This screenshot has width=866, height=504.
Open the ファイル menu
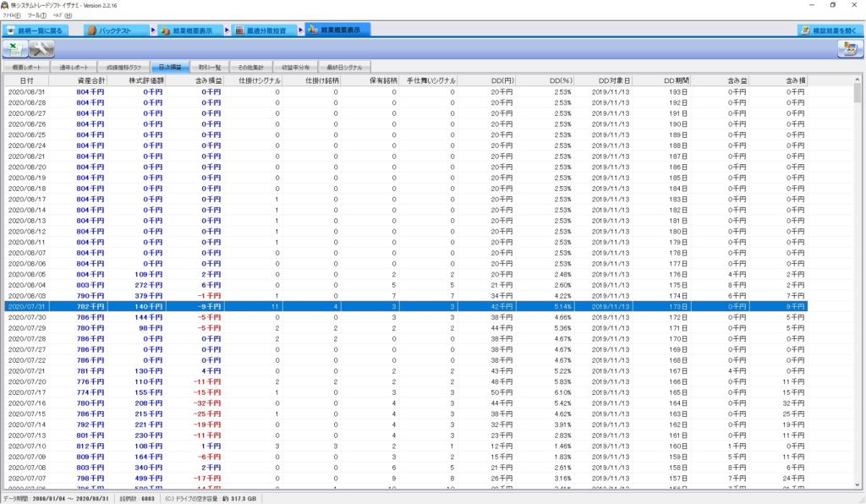coord(12,15)
